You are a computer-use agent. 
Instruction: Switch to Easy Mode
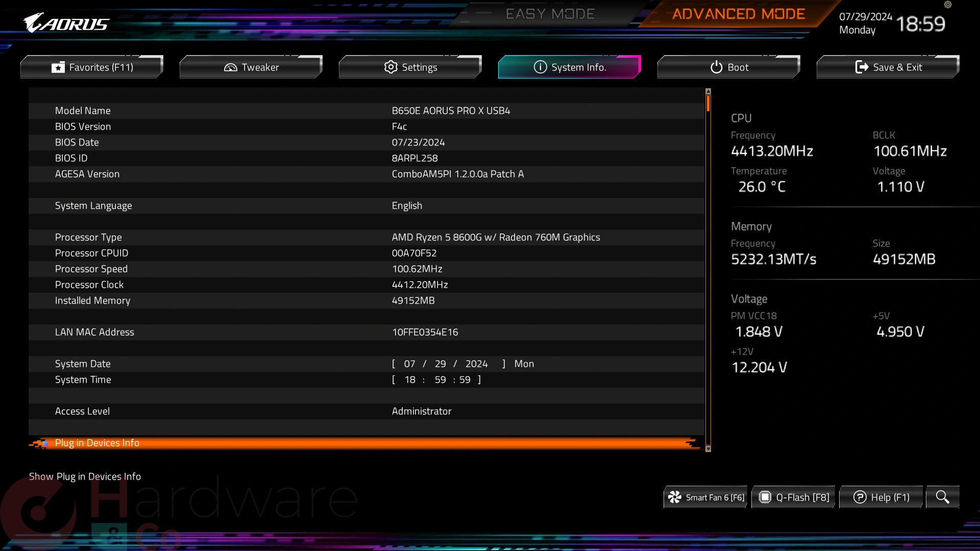(x=550, y=14)
